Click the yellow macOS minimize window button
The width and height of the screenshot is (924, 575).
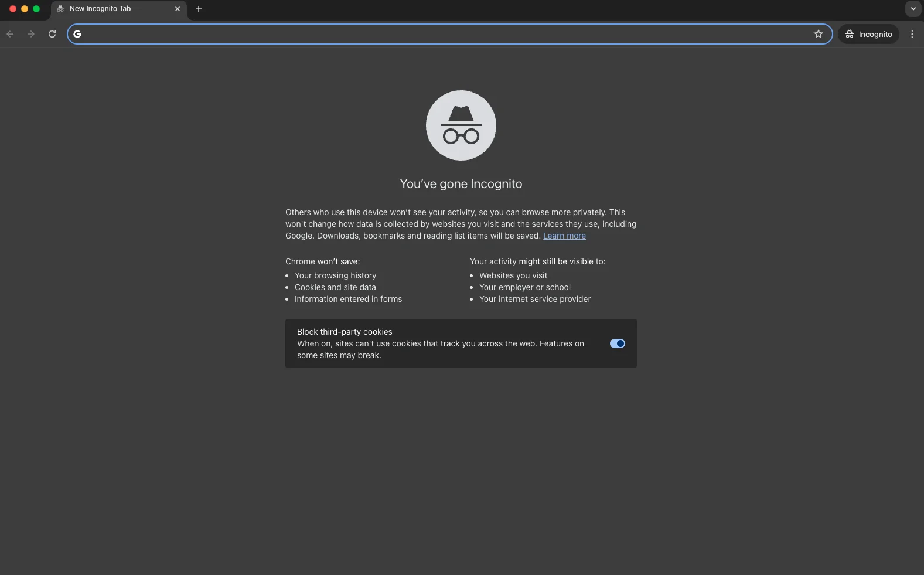tap(25, 9)
